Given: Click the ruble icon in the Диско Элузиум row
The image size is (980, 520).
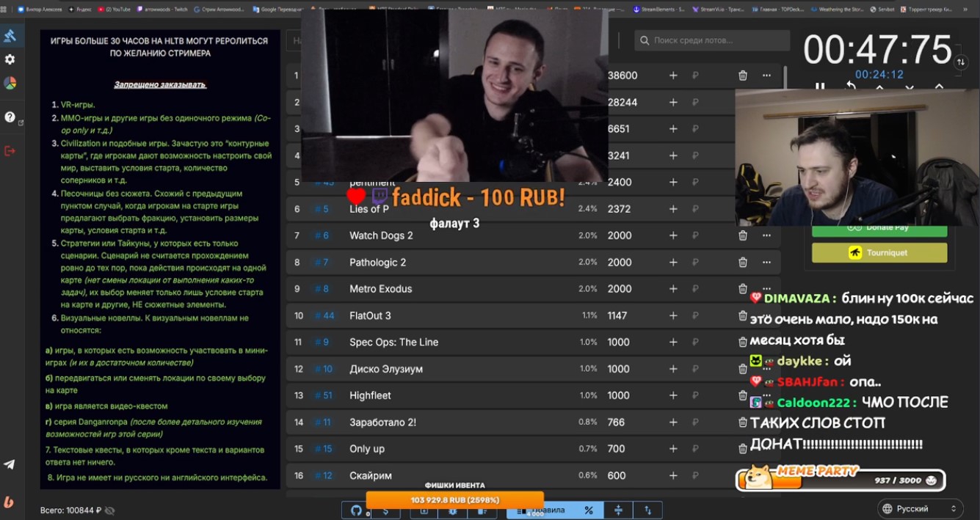Looking at the screenshot, I should click(695, 369).
